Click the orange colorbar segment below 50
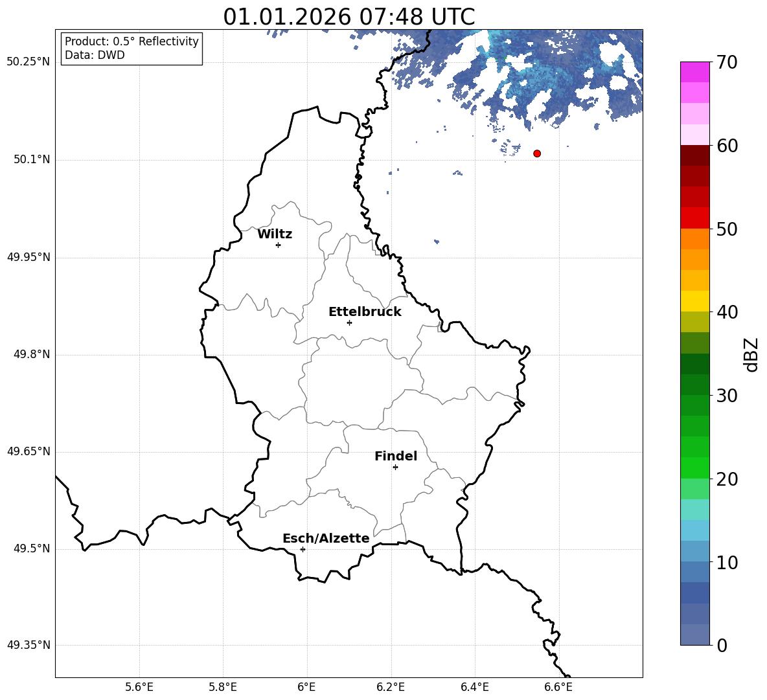Image resolution: width=767 pixels, height=700 pixels. pos(694,239)
